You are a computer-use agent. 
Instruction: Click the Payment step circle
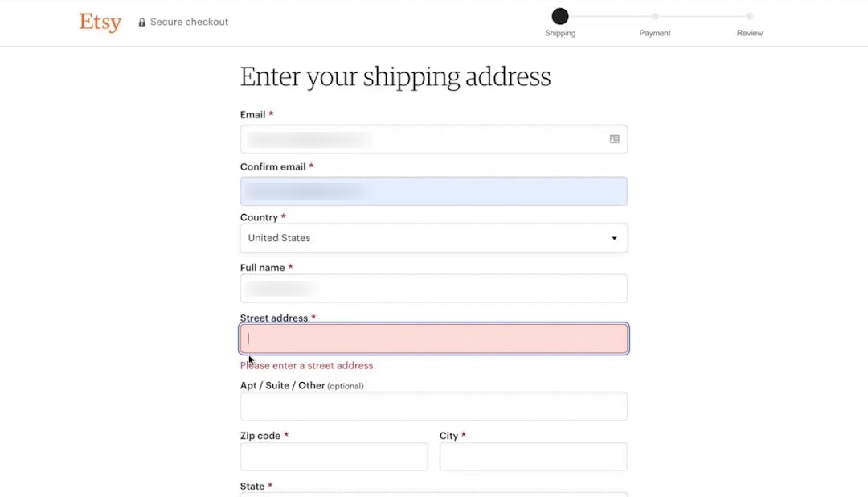pyautogui.click(x=654, y=15)
